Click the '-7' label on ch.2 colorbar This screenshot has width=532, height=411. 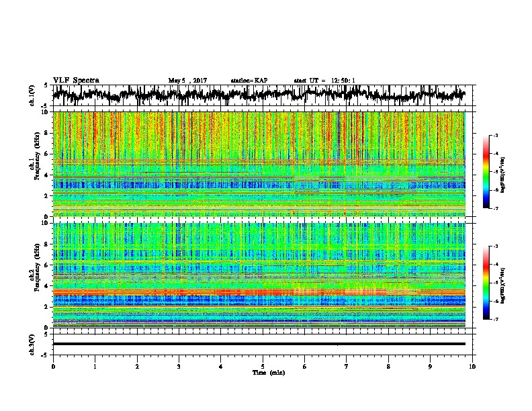[x=496, y=319]
